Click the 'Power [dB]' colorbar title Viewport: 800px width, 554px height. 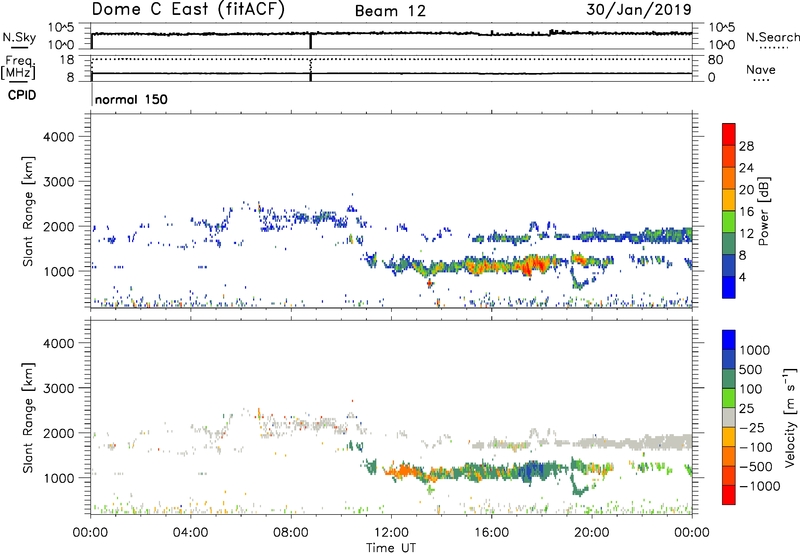pos(763,211)
